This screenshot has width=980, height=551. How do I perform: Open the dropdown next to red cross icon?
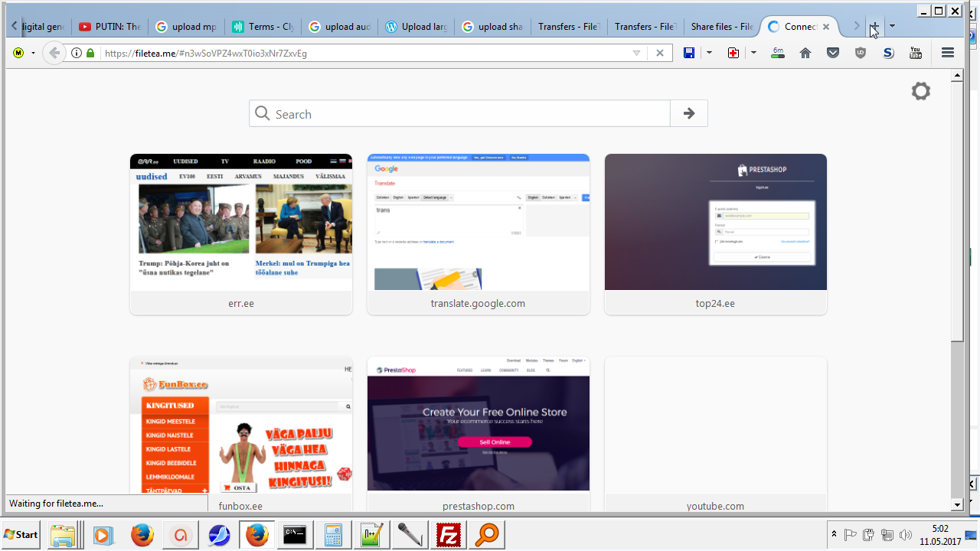pos(754,53)
